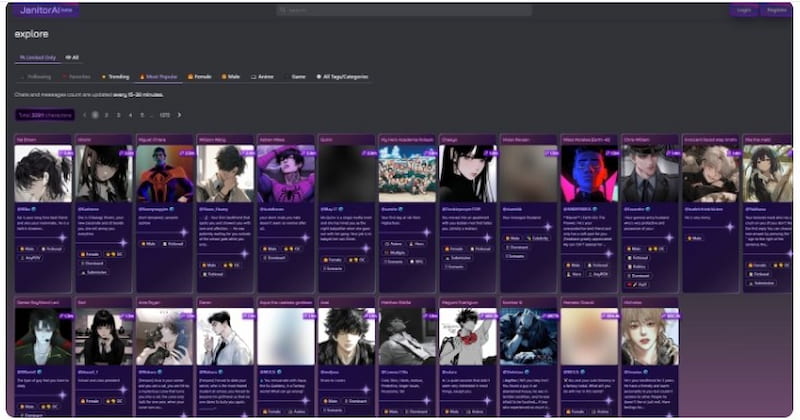Select the Male tag on Miguel O'Hara card
800x420 pixels.
pyautogui.click(x=148, y=244)
